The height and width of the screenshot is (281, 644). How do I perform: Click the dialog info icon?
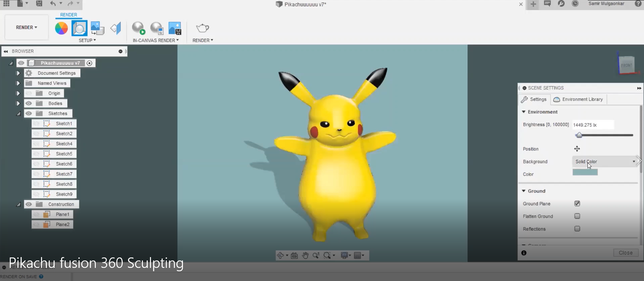pos(524,253)
